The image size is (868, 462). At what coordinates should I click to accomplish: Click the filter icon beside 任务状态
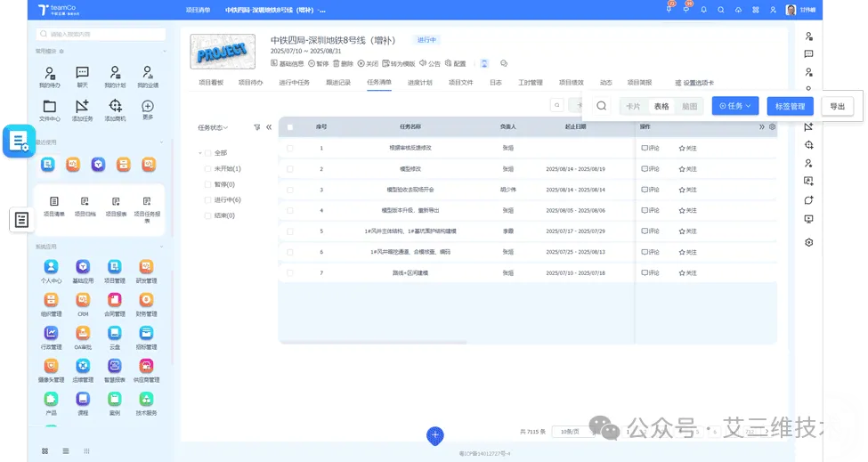(257, 127)
